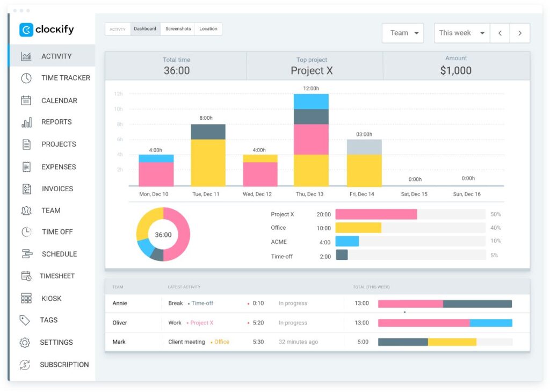550x392 pixels.
Task: Select the Projects document icon
Action: coord(26,144)
